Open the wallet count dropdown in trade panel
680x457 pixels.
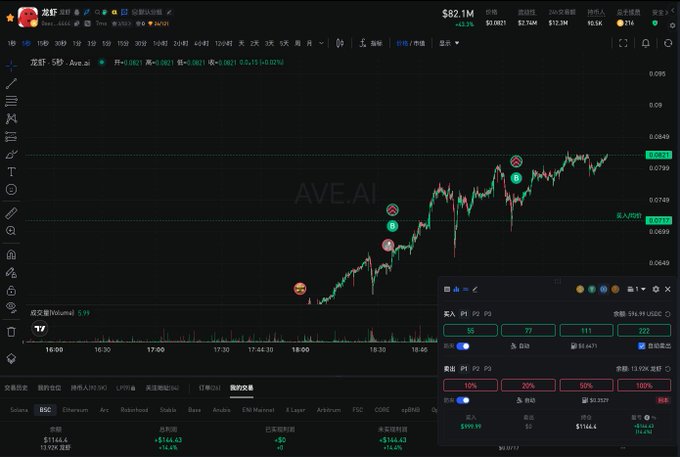(x=637, y=289)
